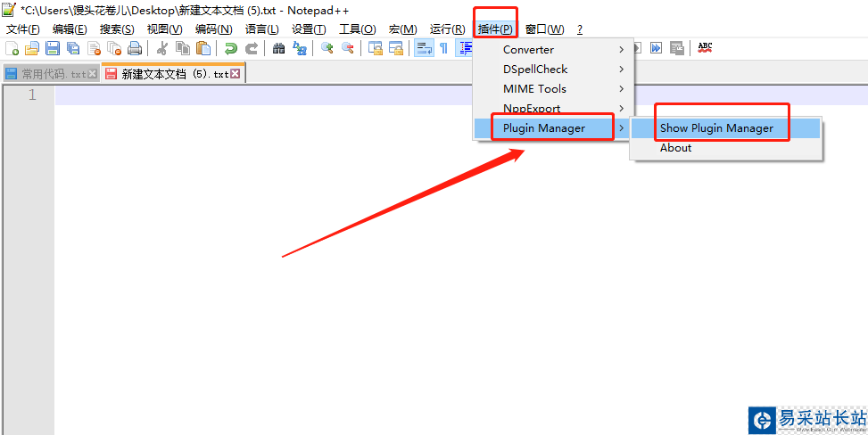Undo last action with green arrow
The width and height of the screenshot is (868, 435).
pyautogui.click(x=230, y=49)
